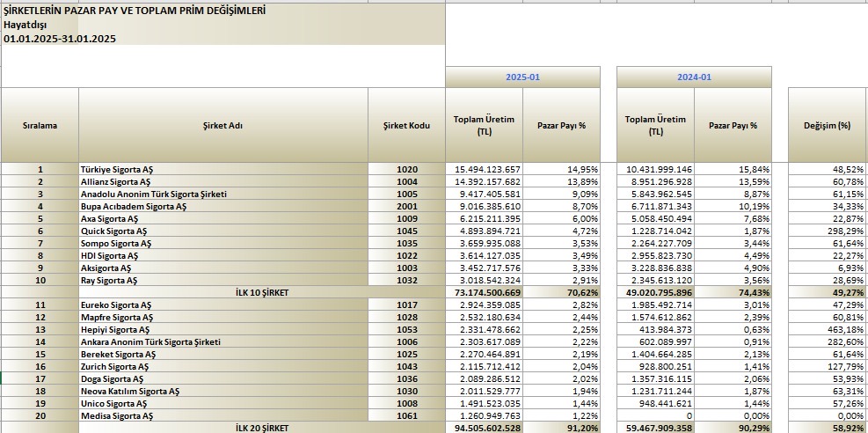Image resolution: width=868 pixels, height=433 pixels.
Task: Select the 2024 total 59.467.909.358
Action: (x=655, y=428)
